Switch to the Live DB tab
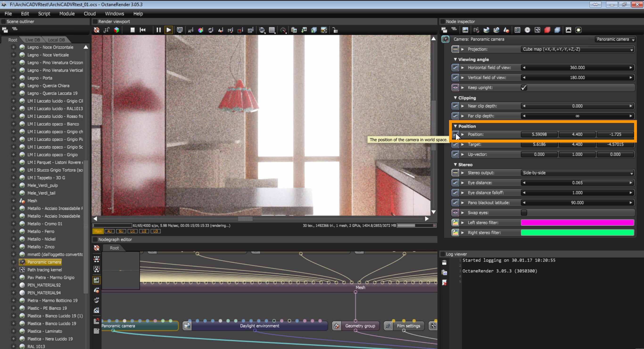 coord(33,40)
